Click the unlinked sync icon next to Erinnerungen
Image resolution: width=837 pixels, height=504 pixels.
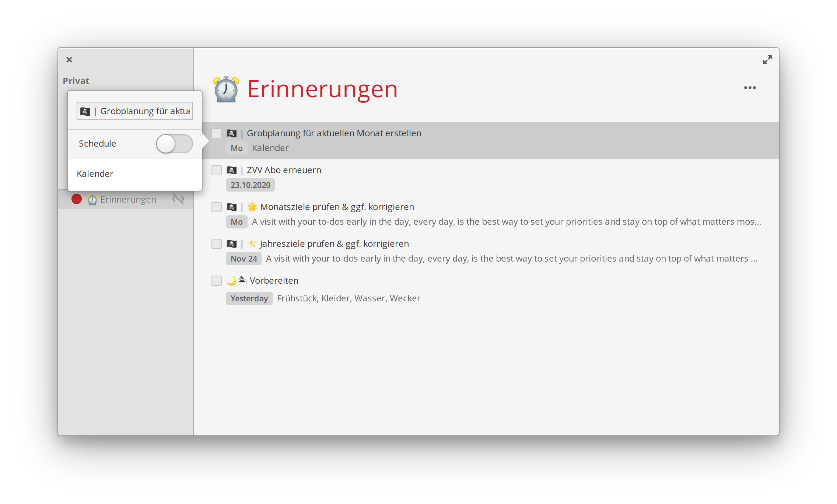178,199
